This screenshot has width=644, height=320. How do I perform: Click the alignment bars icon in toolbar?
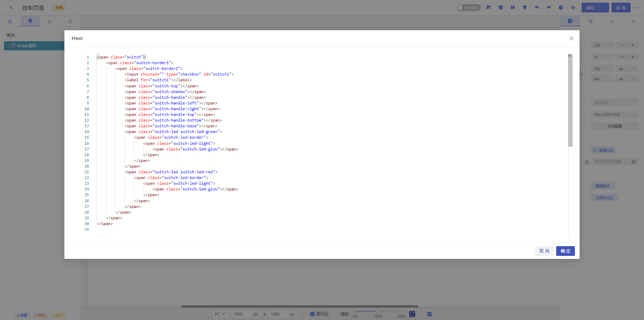click(513, 7)
